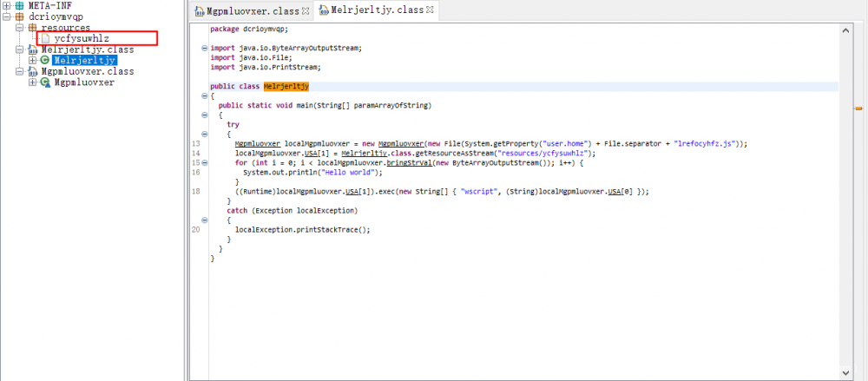Select Melrjerltjy.class label in the tree
Image resolution: width=868 pixels, height=381 pixels.
[88, 49]
